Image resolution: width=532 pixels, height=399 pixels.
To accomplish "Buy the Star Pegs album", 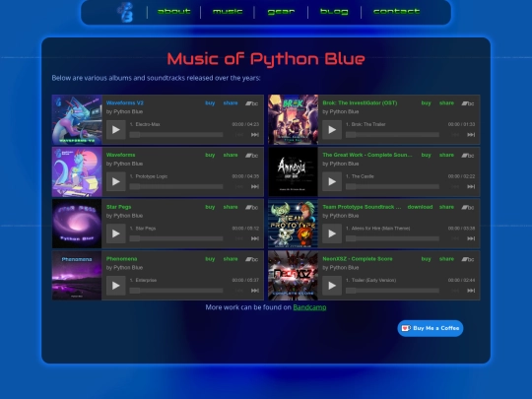I will [210, 207].
